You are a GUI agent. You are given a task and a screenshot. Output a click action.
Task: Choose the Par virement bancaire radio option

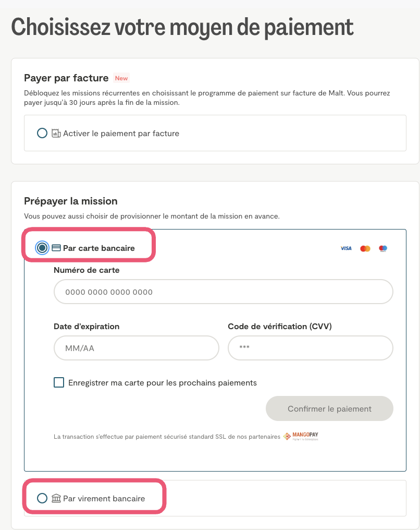click(42, 499)
